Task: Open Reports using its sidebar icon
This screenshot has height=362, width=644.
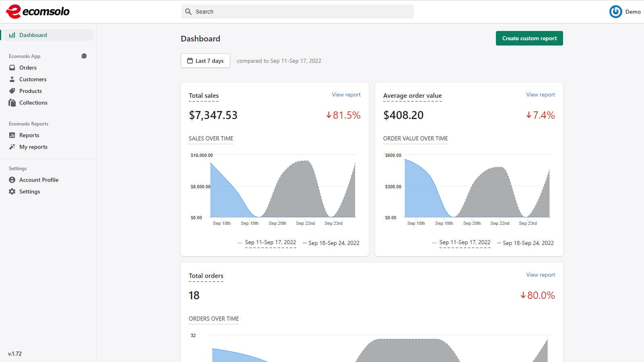Action: 12,135
